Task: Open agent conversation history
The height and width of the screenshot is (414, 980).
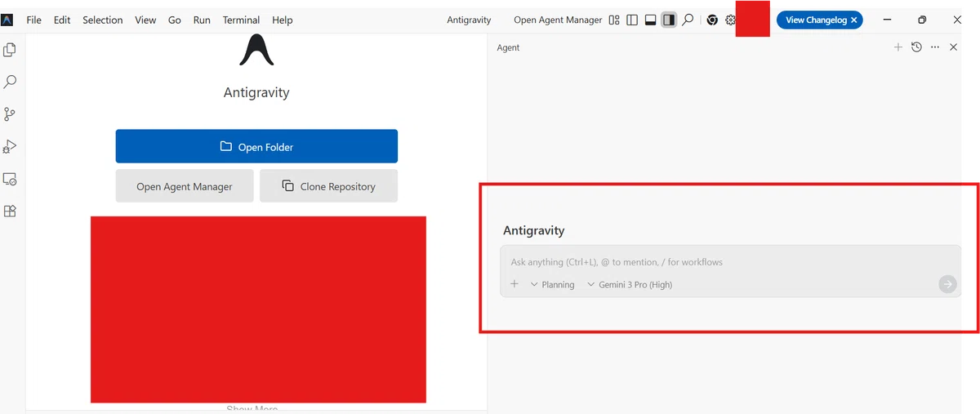Action: click(916, 47)
